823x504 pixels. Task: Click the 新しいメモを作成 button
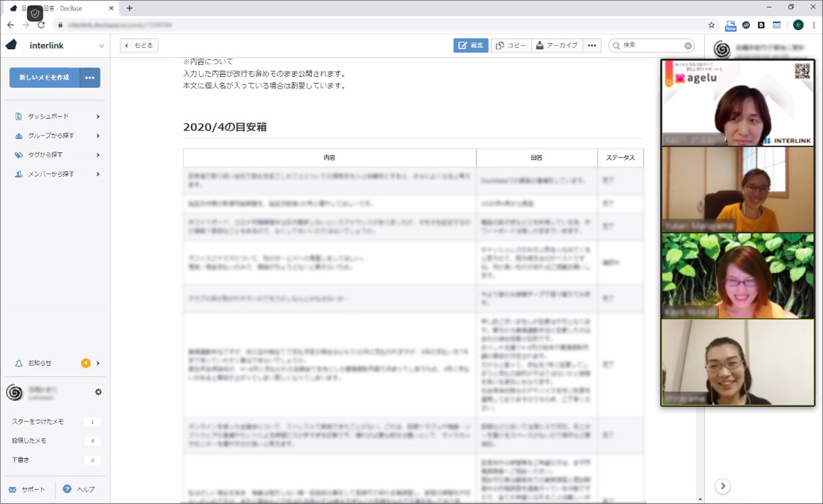click(x=44, y=78)
